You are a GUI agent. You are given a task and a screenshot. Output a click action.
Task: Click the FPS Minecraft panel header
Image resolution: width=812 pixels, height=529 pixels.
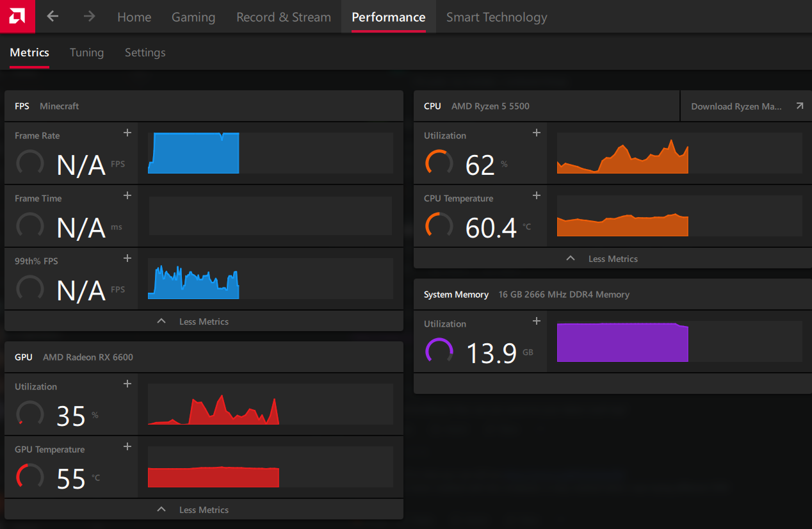point(204,106)
